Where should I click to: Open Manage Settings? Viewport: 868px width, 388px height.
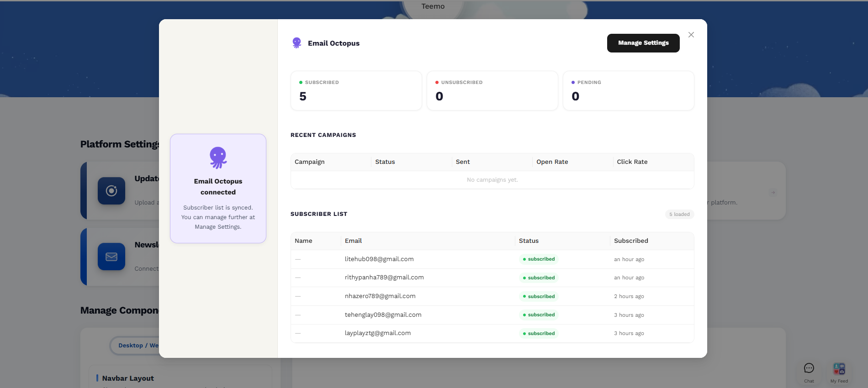643,43
